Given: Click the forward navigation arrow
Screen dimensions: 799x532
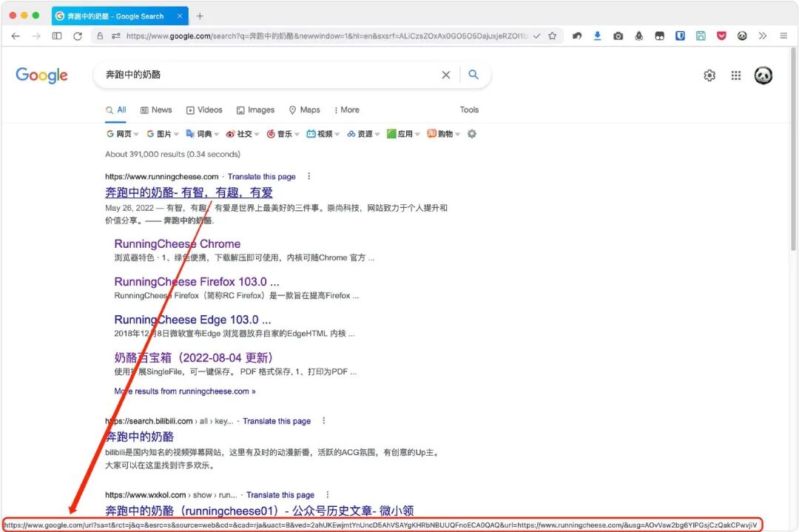Looking at the screenshot, I should (36, 36).
